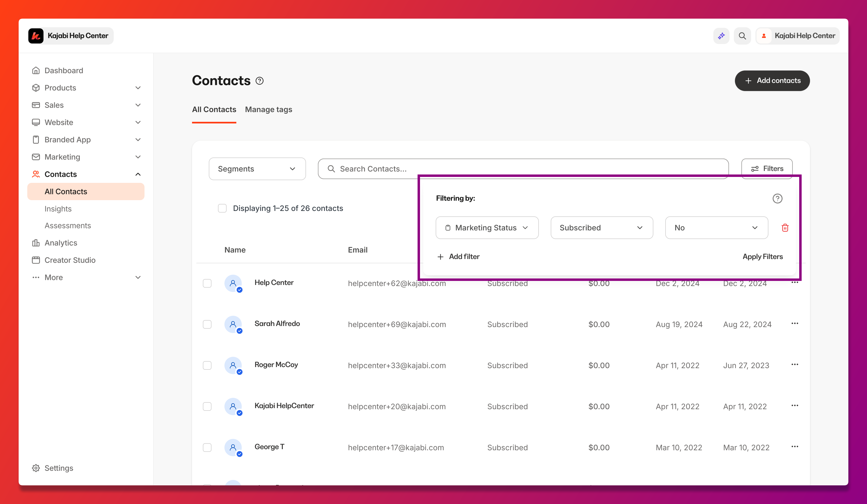Check the Sarah Alfredo row checkbox
The image size is (867, 504).
pyautogui.click(x=207, y=324)
